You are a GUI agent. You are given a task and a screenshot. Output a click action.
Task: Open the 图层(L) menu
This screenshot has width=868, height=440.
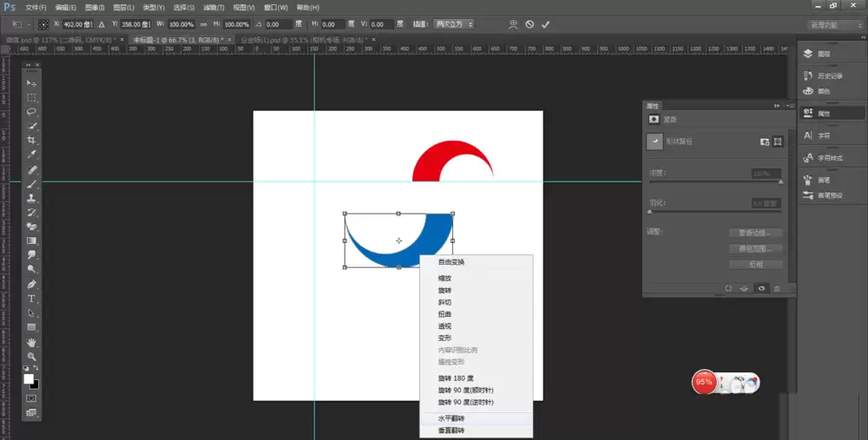click(124, 8)
